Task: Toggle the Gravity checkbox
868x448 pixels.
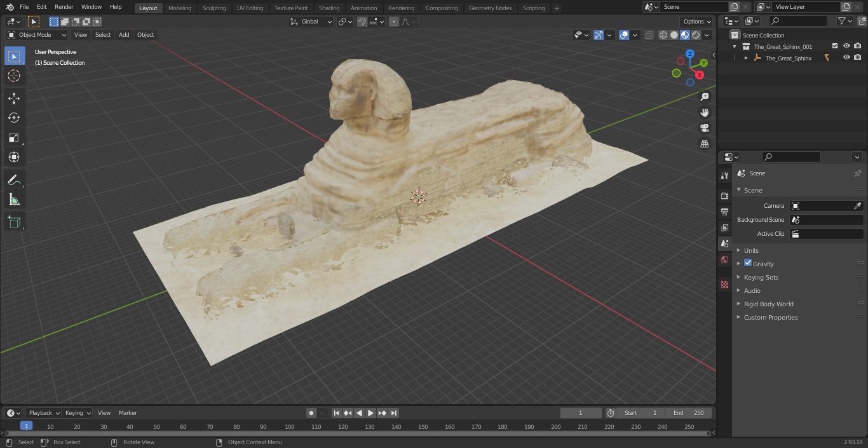Action: pos(748,263)
